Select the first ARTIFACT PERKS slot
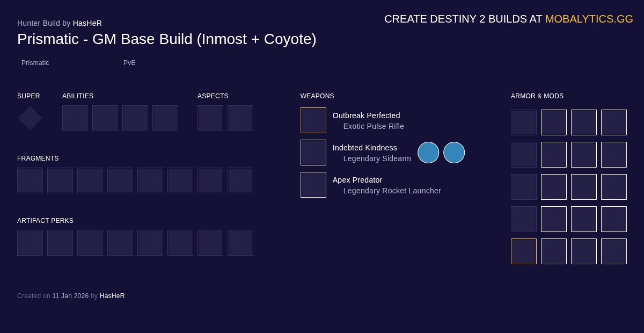Image resolution: width=644 pixels, height=333 pixels. 30,243
